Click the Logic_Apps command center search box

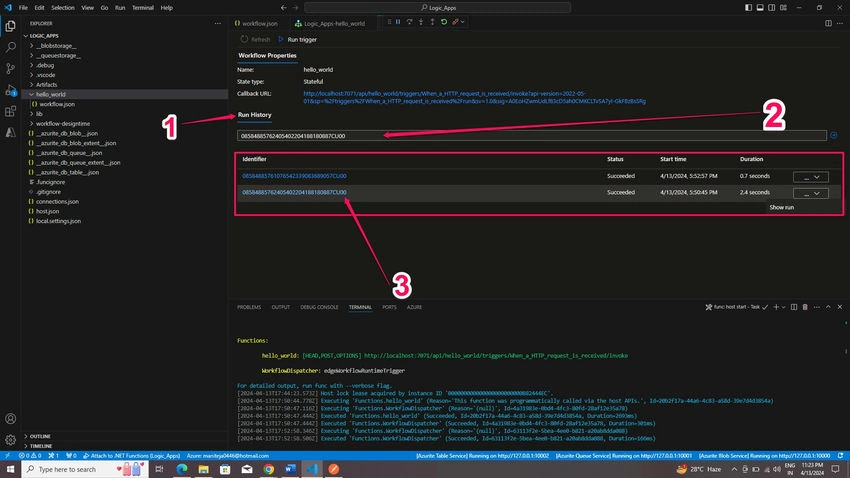(438, 8)
